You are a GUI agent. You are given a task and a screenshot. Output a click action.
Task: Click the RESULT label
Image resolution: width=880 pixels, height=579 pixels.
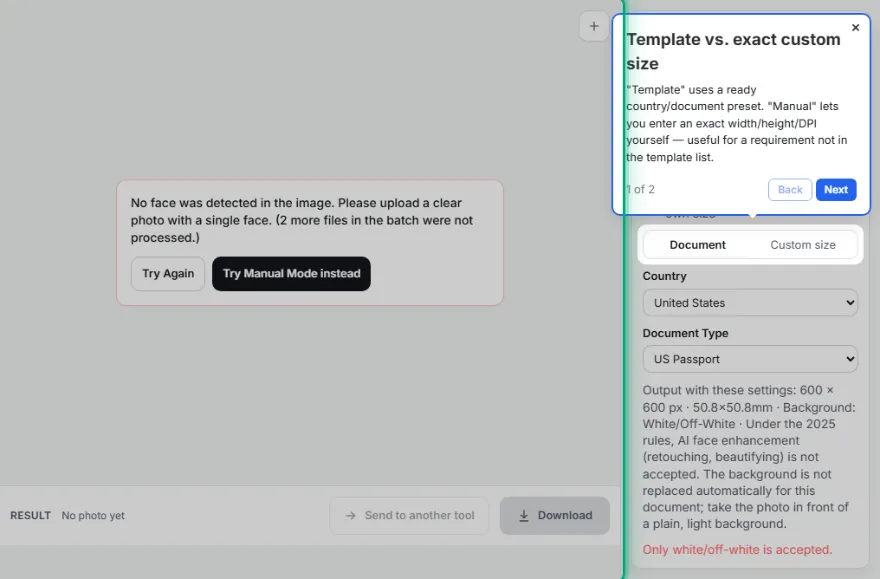(x=30, y=516)
